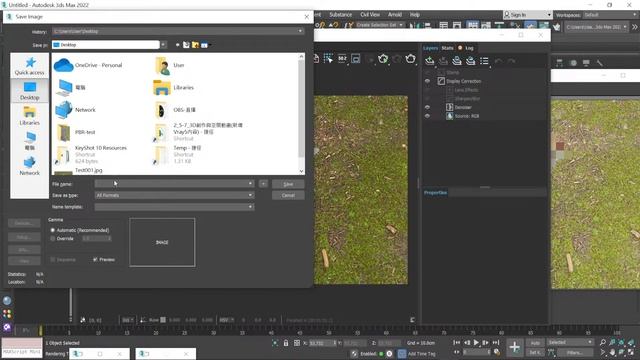
Task: Click the Cancel button
Action: pyautogui.click(x=288, y=196)
